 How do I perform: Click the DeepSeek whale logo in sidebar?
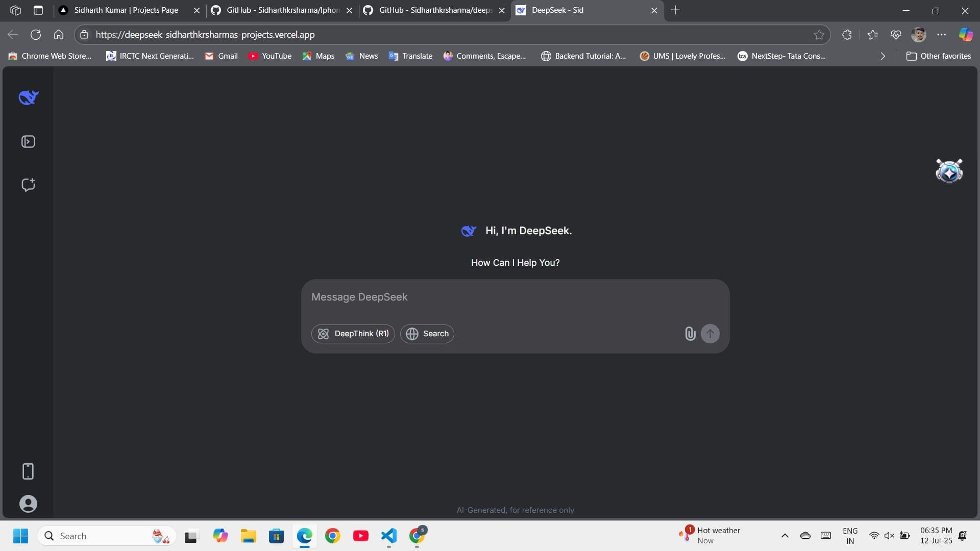29,97
